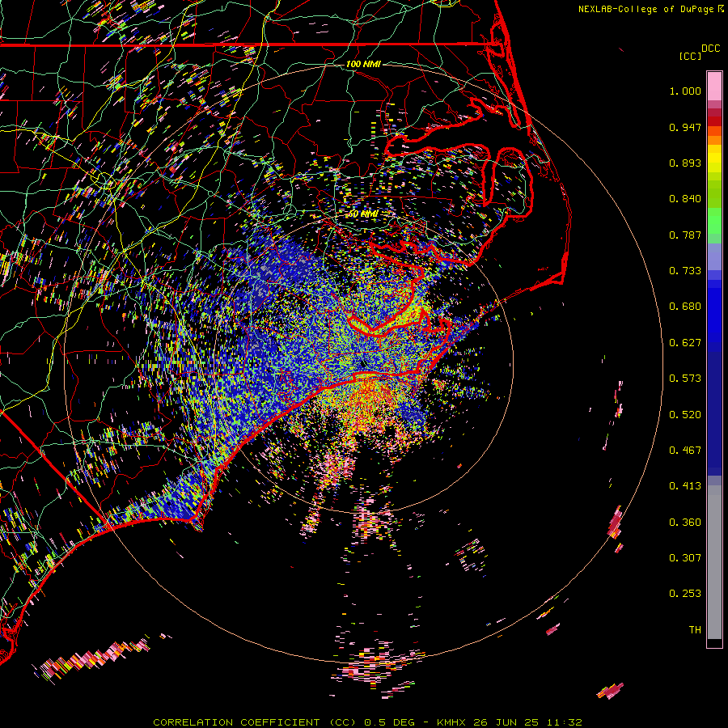Click the 100 NMI range ring label
The width and height of the screenshot is (728, 728).
click(x=363, y=64)
